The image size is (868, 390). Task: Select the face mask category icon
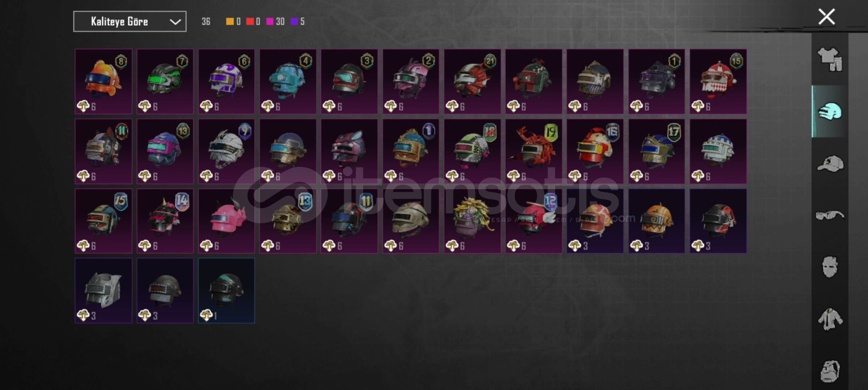830,267
